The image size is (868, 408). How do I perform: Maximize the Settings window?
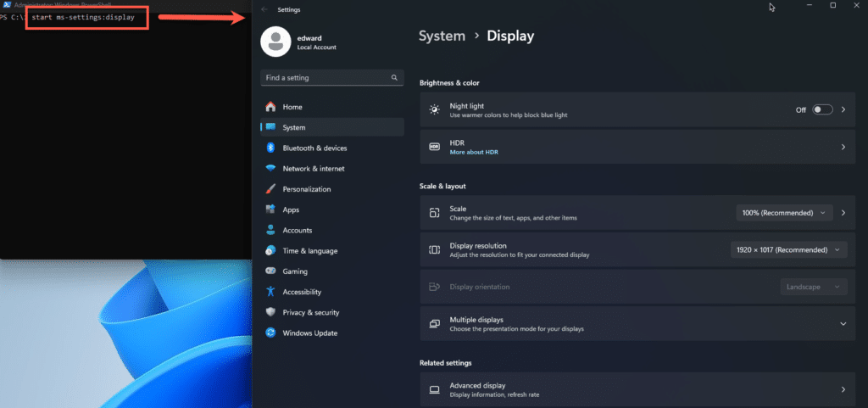point(832,6)
